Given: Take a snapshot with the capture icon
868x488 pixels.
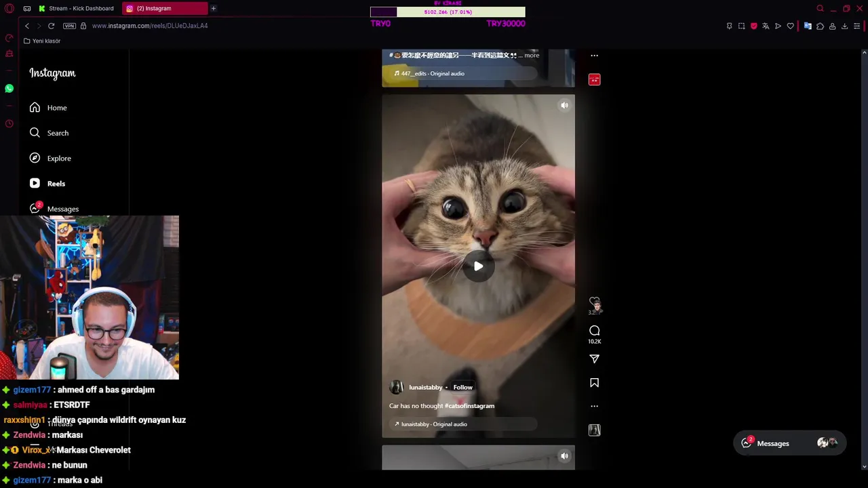Looking at the screenshot, I should 741,26.
